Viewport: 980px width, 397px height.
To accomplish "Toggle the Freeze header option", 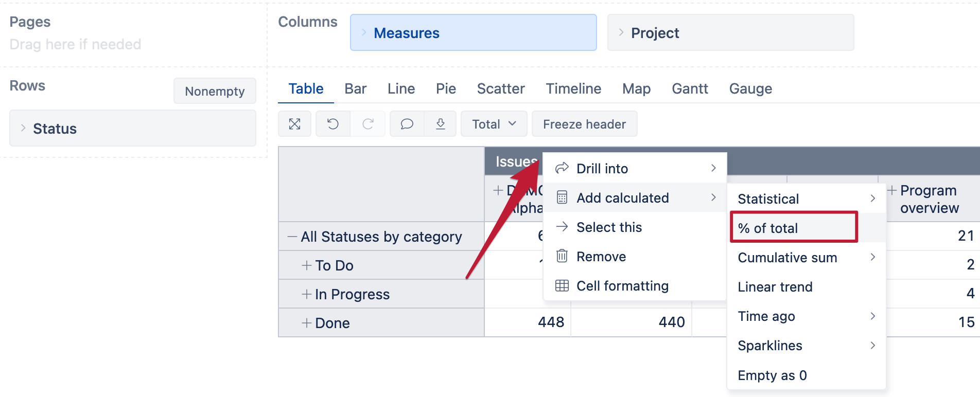I will pyautogui.click(x=585, y=124).
